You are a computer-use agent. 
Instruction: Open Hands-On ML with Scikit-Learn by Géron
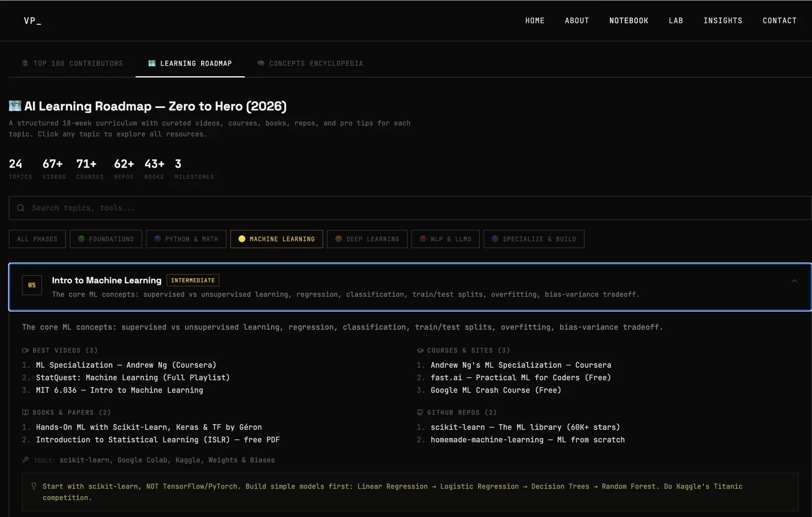[x=149, y=427]
